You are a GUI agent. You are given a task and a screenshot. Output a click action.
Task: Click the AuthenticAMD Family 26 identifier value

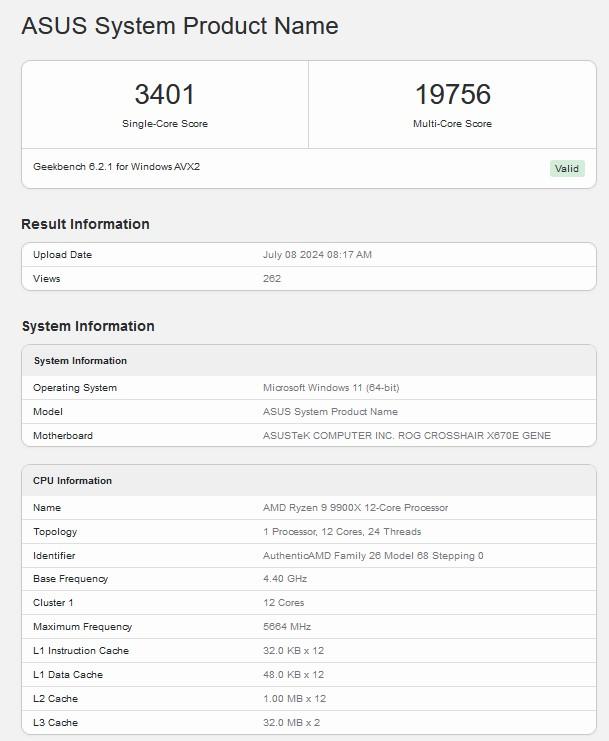[x=373, y=556]
